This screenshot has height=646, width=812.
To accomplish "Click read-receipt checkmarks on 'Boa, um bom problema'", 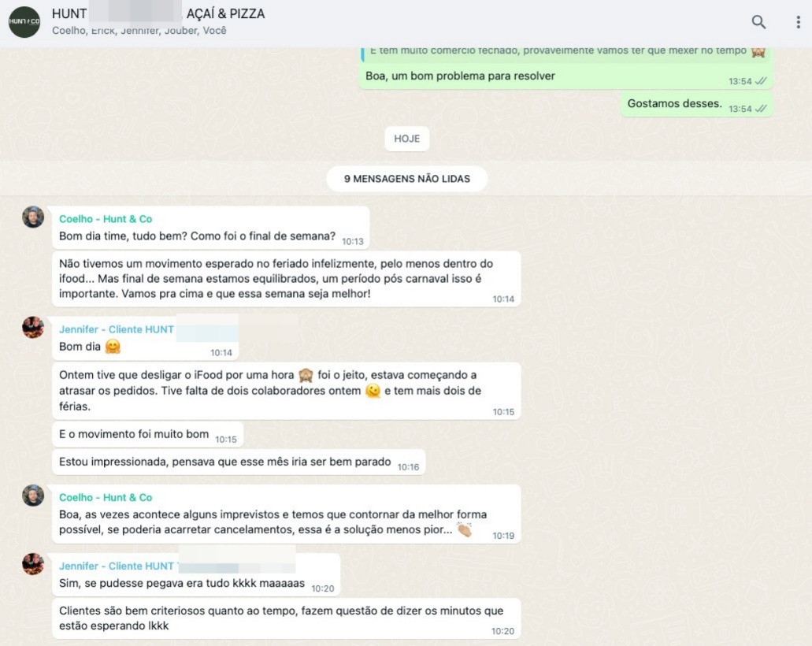I will click(761, 81).
